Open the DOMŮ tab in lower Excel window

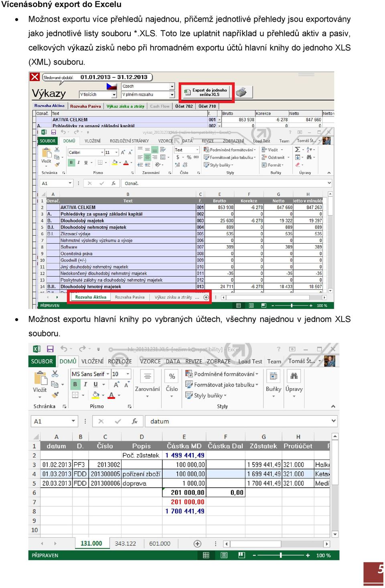[x=68, y=361]
